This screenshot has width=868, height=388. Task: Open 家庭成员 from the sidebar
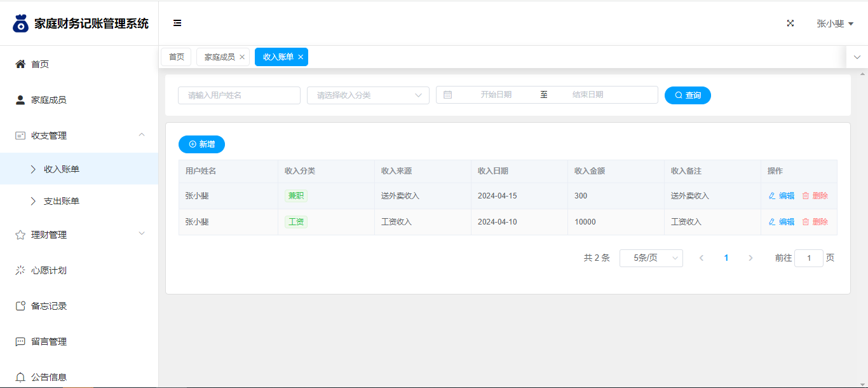click(x=48, y=100)
